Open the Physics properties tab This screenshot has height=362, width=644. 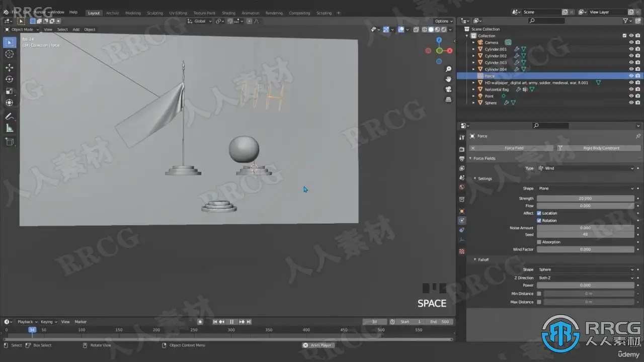coord(462,221)
